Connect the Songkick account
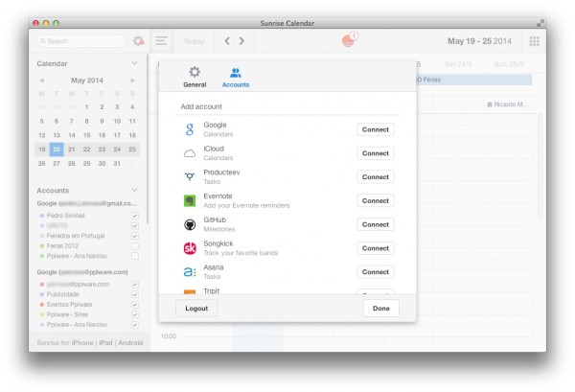Image resolution: width=575 pixels, height=392 pixels. click(x=375, y=248)
